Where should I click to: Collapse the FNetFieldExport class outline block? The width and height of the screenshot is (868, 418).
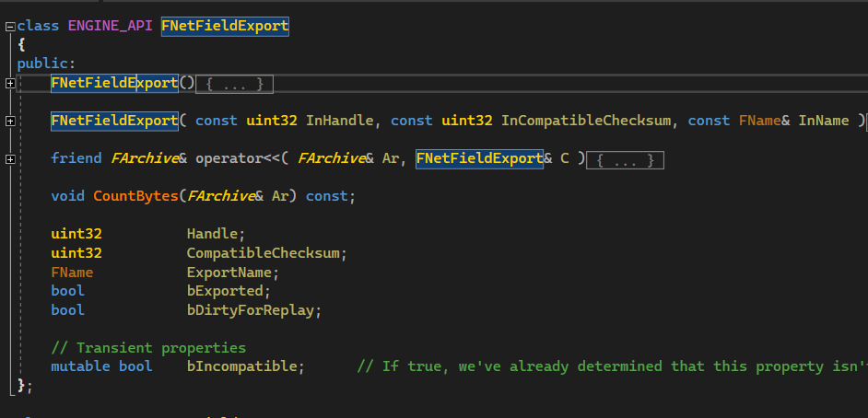[x=9, y=27]
